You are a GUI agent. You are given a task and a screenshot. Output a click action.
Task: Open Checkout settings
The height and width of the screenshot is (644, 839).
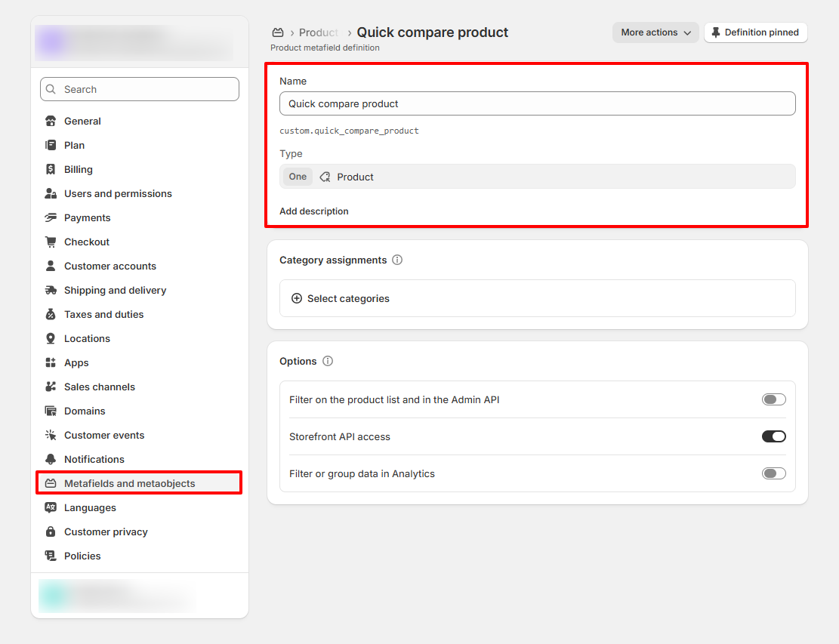click(139, 242)
